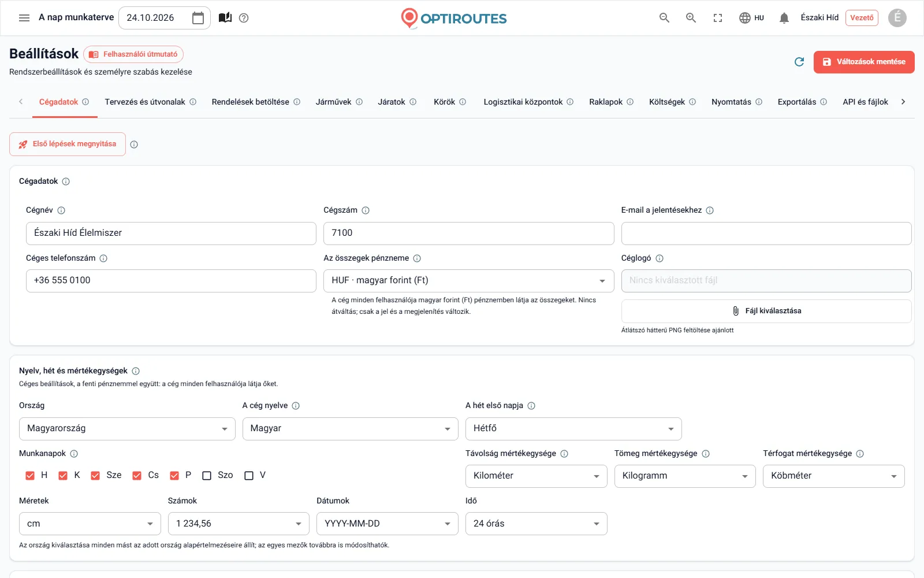Screen dimensions: 924x578
Task: Open the A cég nyelve dropdown
Action: tap(350, 429)
